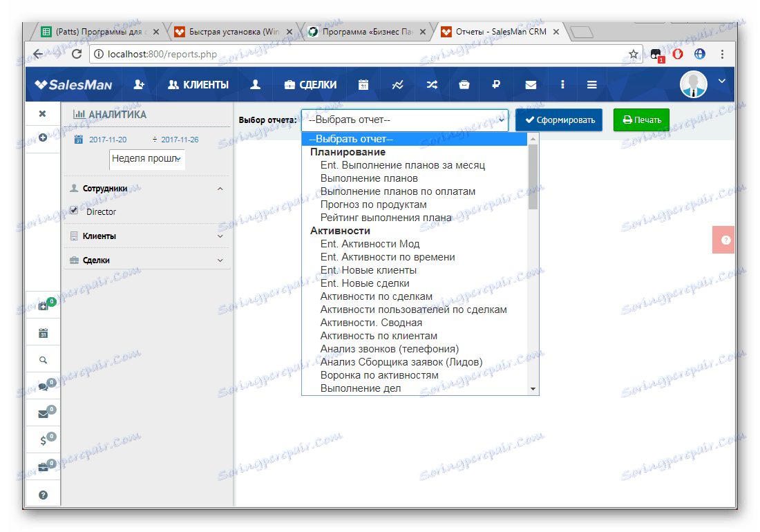Choose 'Ent. Активности Мод' report
The height and width of the screenshot is (532, 760).
pyautogui.click(x=415, y=244)
